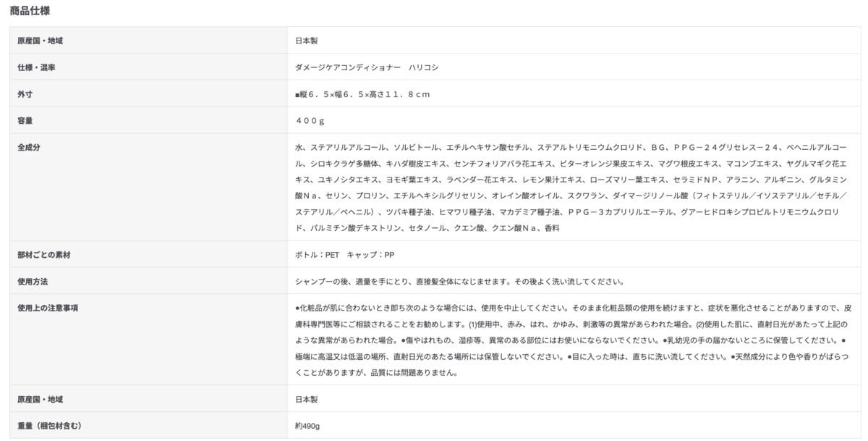
Task: Click the ボトル：PET キャップ：PP material text
Action: (x=344, y=255)
